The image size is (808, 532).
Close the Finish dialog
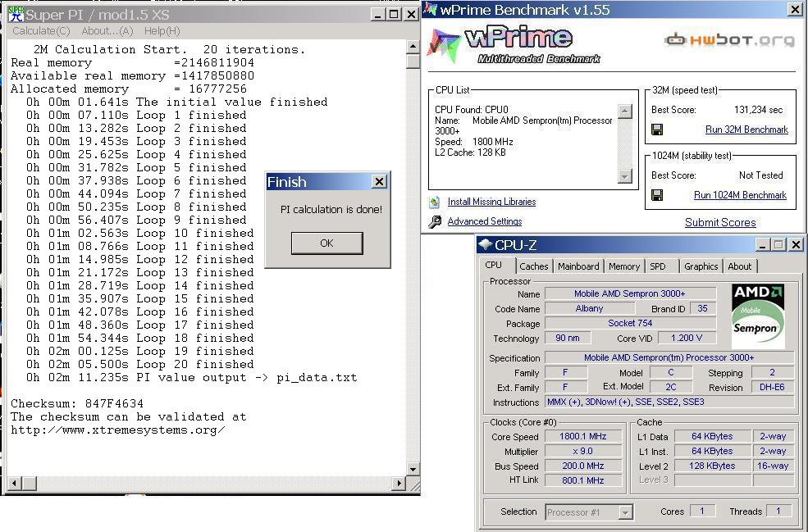click(x=379, y=181)
